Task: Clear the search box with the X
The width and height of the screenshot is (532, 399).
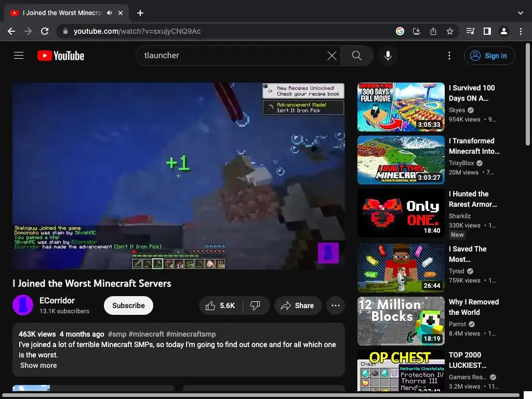Action: pyautogui.click(x=332, y=55)
